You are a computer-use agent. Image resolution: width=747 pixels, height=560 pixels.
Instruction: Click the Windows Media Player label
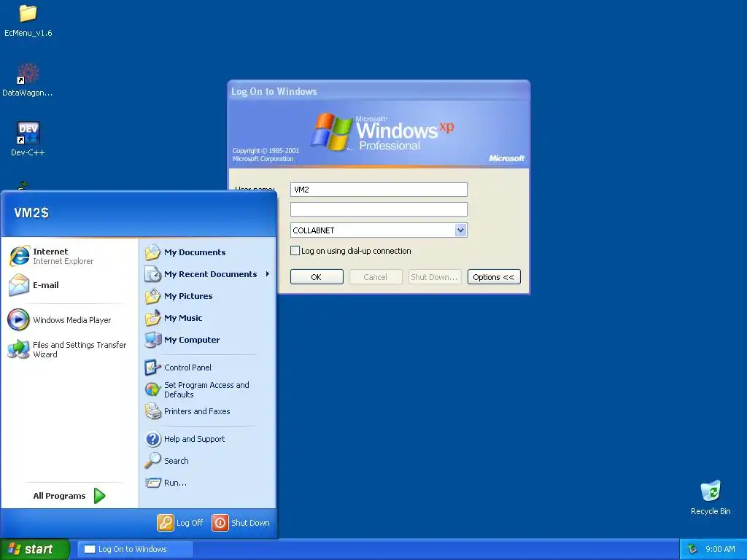pyautogui.click(x=72, y=320)
